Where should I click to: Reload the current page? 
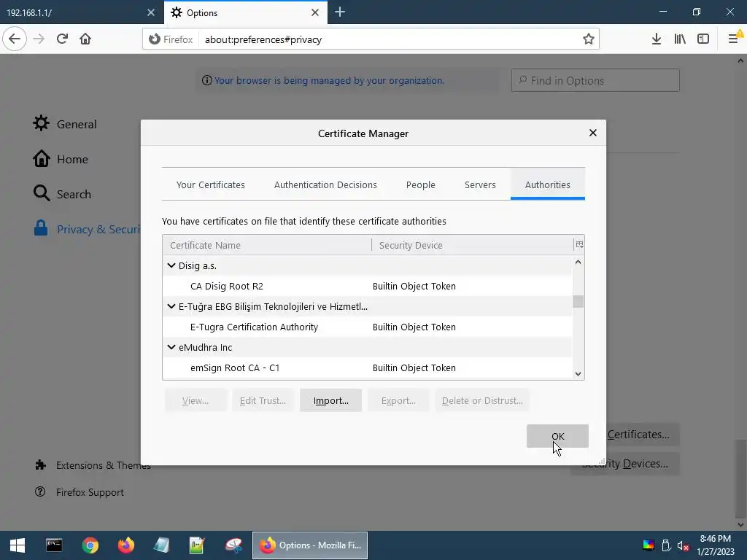click(63, 39)
